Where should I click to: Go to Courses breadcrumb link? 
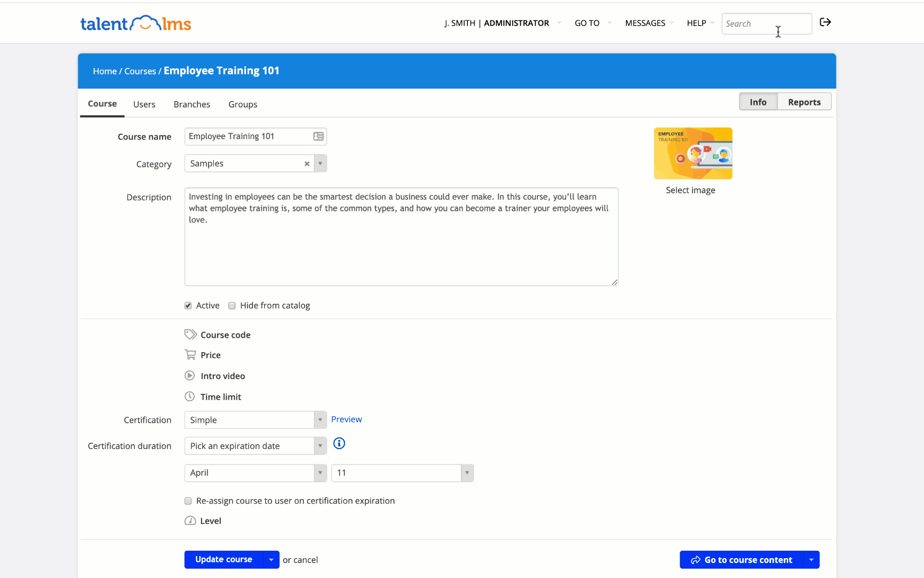pyautogui.click(x=140, y=71)
